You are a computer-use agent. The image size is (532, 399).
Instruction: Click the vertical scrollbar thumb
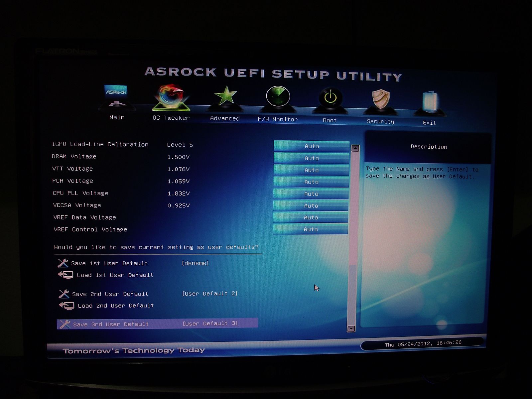tap(354, 209)
